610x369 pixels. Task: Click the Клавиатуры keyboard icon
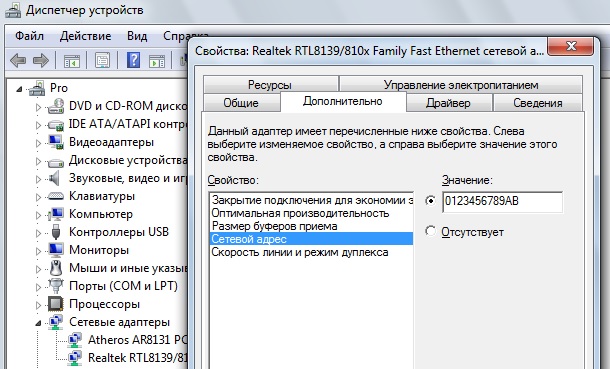pyautogui.click(x=56, y=196)
